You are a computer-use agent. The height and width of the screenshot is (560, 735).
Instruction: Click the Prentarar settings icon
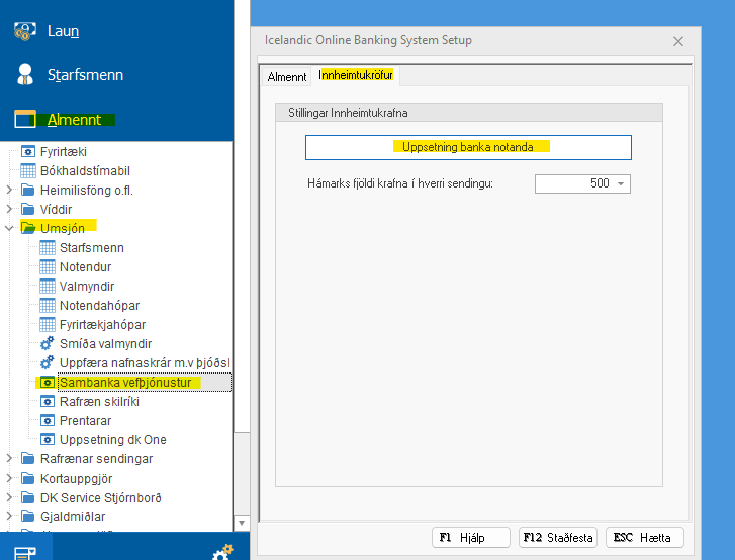tap(47, 421)
